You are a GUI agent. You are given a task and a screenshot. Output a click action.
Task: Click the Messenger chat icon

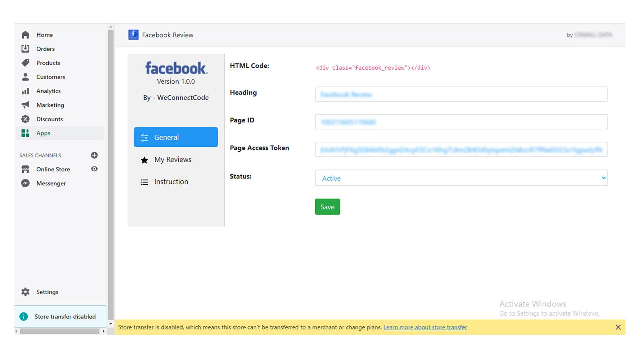click(25, 183)
